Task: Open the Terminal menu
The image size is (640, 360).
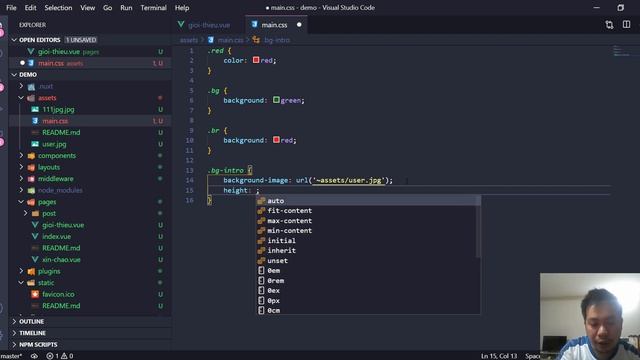Action: click(153, 8)
